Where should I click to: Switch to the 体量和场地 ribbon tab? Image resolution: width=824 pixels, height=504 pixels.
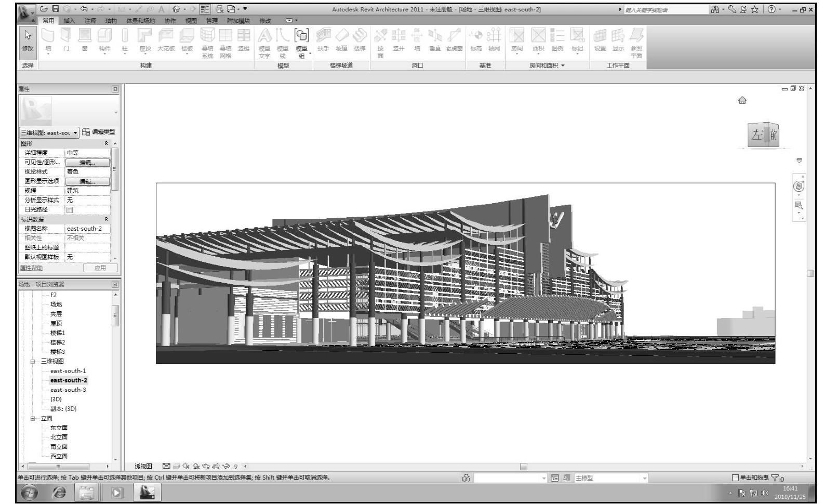pyautogui.click(x=140, y=21)
